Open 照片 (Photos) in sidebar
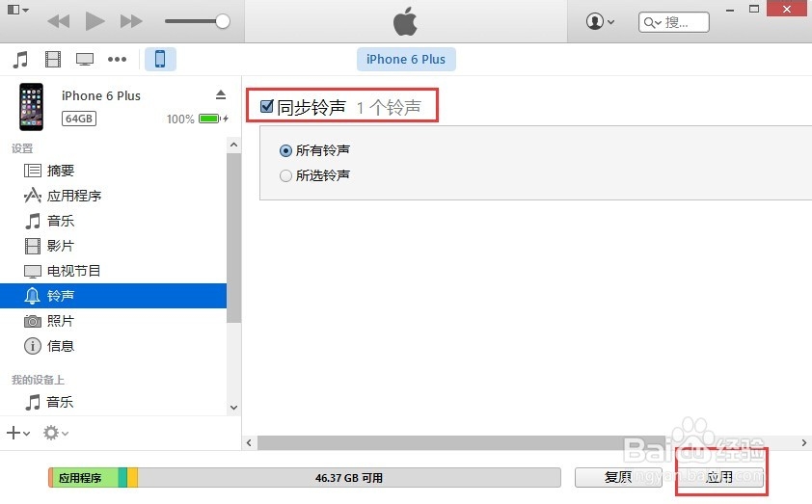Screen dimensions: 812x504 click(113, 321)
